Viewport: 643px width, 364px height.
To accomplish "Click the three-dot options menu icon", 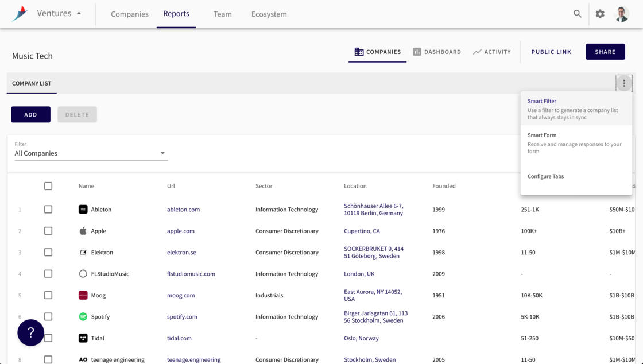I will [624, 83].
